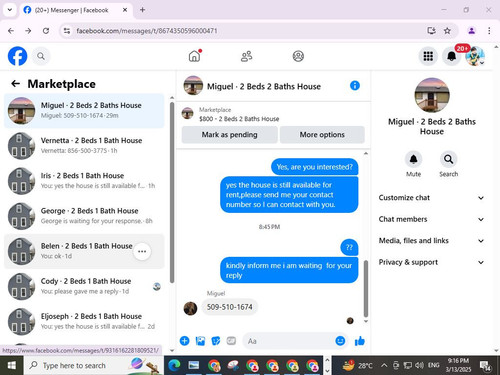Viewport: 500px width, 375px height.
Task: Open the Groups icon in top navigation
Action: [298, 56]
